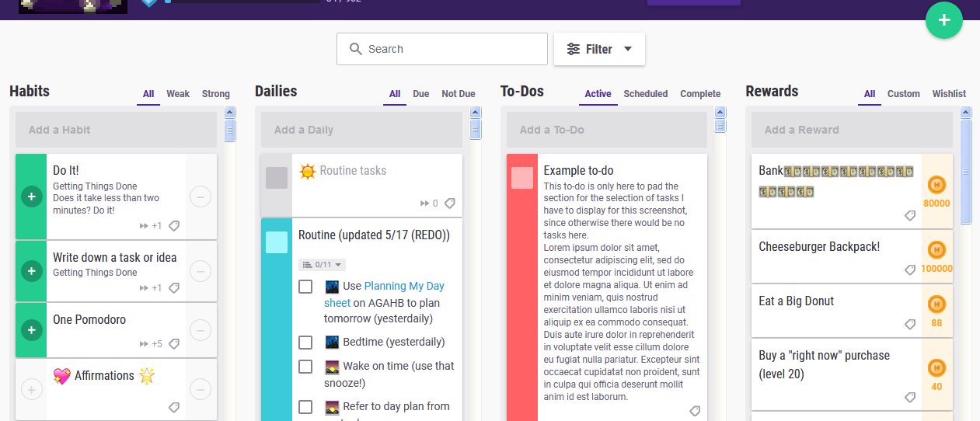Click the streak arrows on One Pomodoro habit
Image resolution: width=980 pixels, height=421 pixels.
click(x=144, y=344)
